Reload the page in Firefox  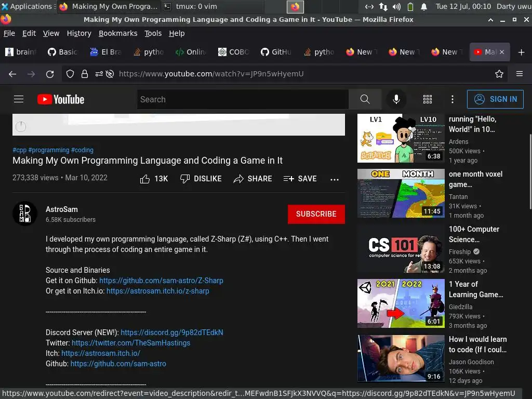pyautogui.click(x=50, y=74)
